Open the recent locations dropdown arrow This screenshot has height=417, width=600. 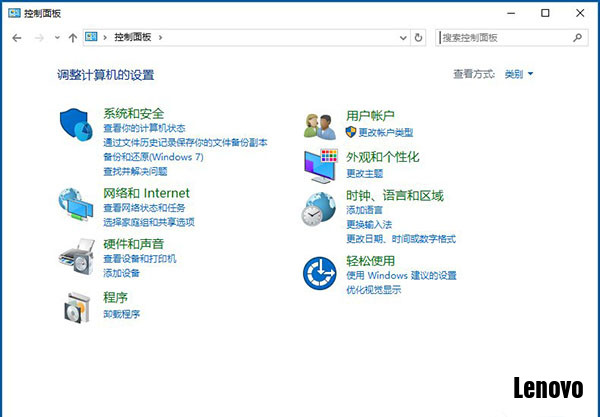(57, 37)
